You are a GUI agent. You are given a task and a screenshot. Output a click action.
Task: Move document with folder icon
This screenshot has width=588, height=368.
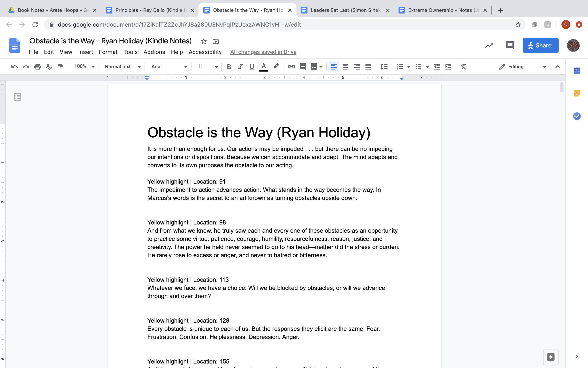click(x=216, y=41)
